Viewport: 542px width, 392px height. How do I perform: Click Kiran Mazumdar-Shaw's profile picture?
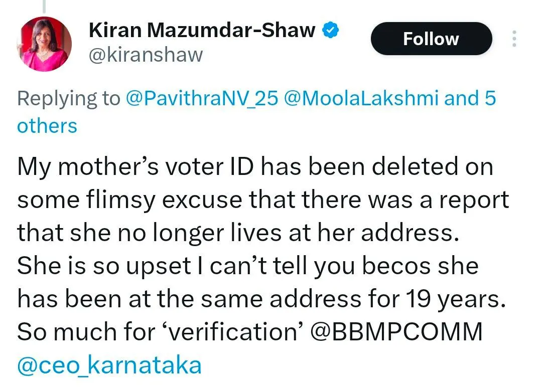44,39
